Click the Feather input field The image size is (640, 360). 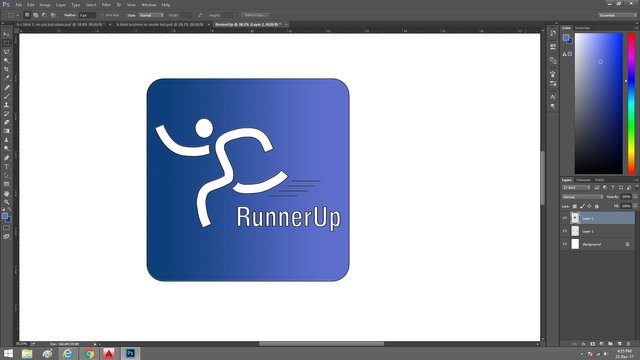87,15
